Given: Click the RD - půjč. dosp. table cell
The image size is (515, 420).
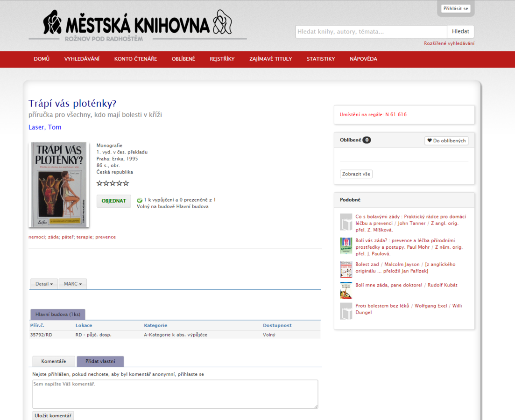Looking at the screenshot, I should pos(93,335).
